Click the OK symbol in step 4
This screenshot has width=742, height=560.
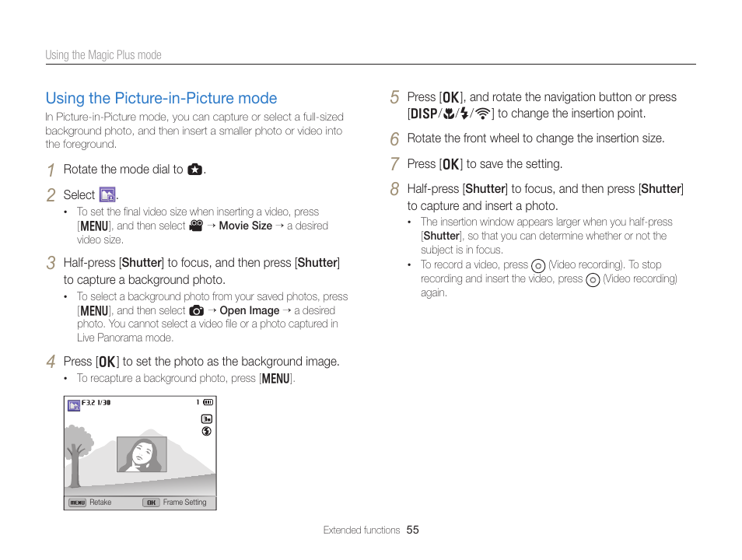pyautogui.click(x=107, y=362)
